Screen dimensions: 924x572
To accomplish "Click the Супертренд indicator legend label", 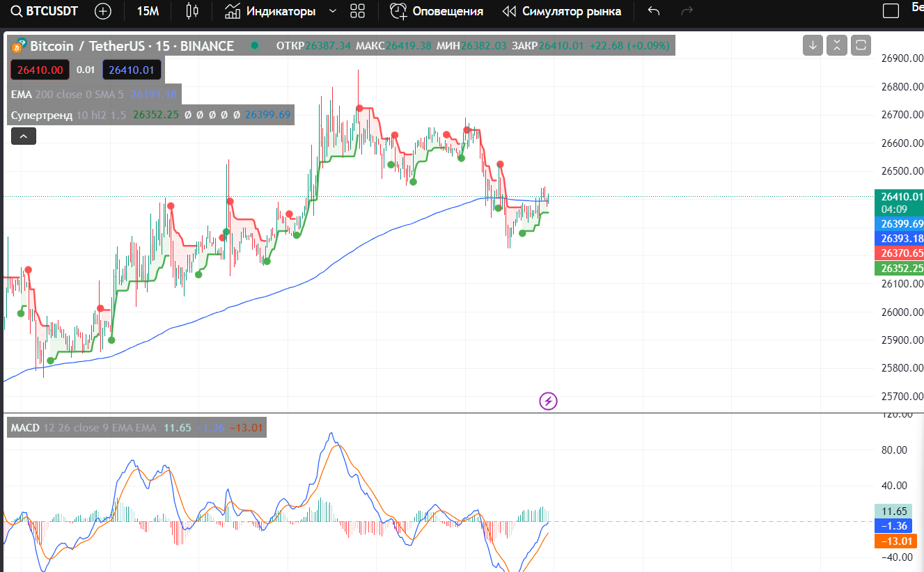I will pyautogui.click(x=42, y=115).
